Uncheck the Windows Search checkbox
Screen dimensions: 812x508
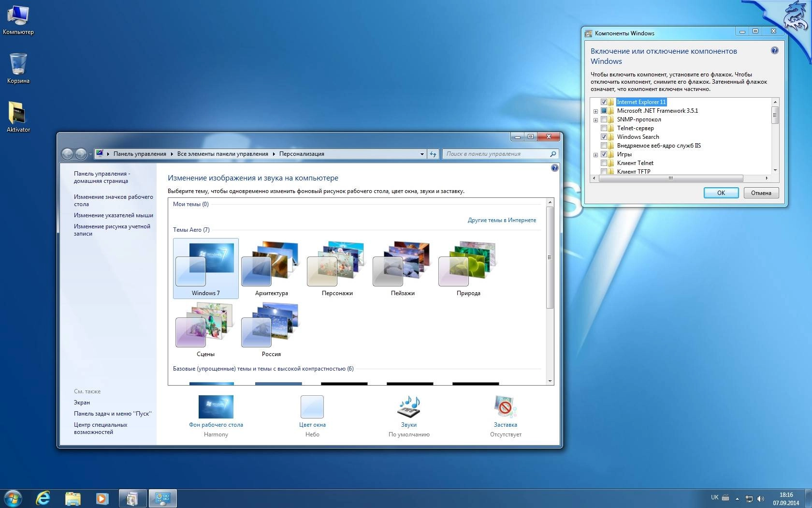point(604,137)
